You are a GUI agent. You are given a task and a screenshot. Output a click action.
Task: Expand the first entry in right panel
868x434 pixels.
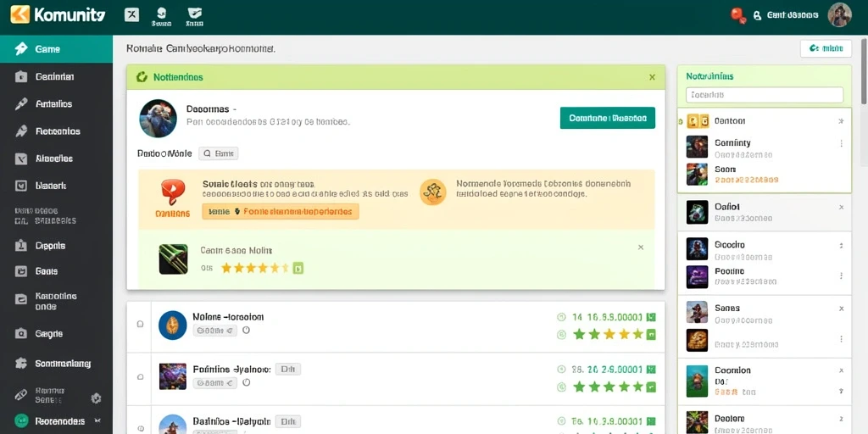[x=841, y=120]
